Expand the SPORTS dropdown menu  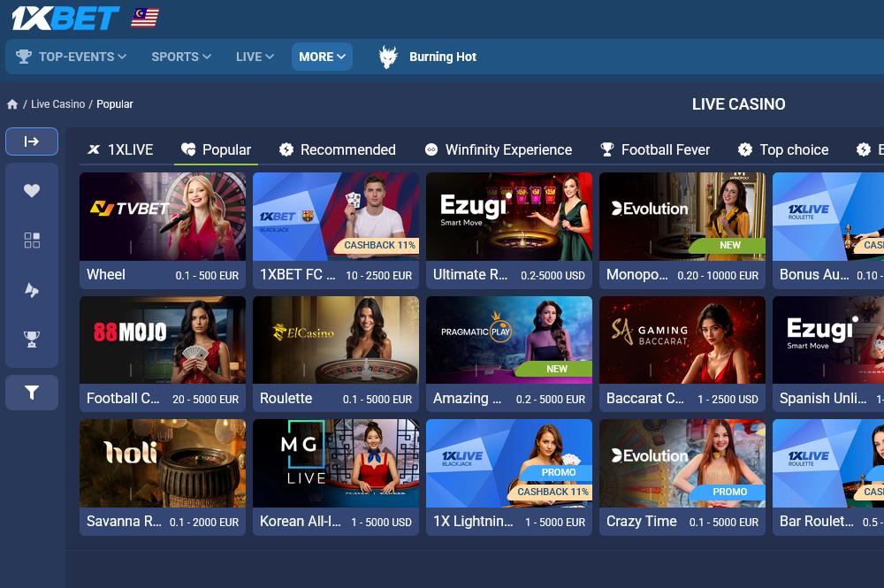pos(181,57)
